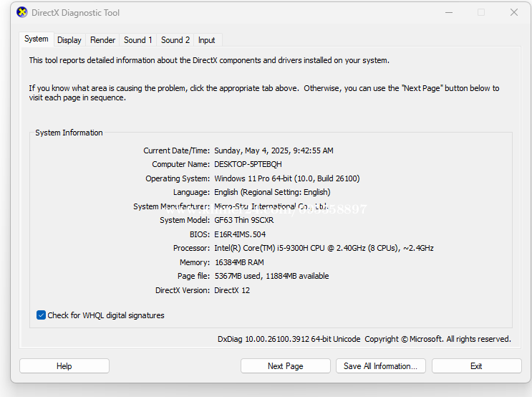Click the DirectX Diagnostic Tool title icon
The image size is (532, 397).
pos(22,13)
